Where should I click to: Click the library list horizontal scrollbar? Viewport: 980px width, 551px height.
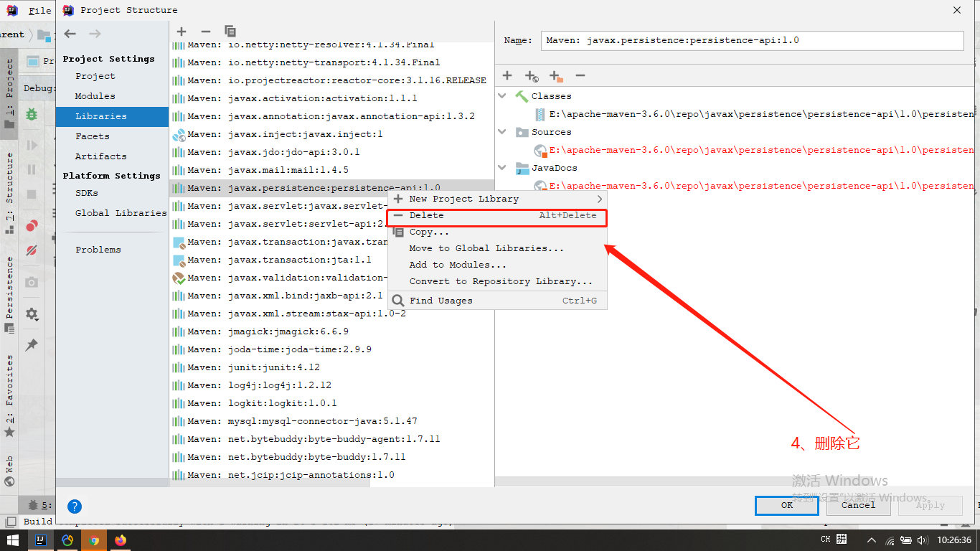click(x=270, y=484)
